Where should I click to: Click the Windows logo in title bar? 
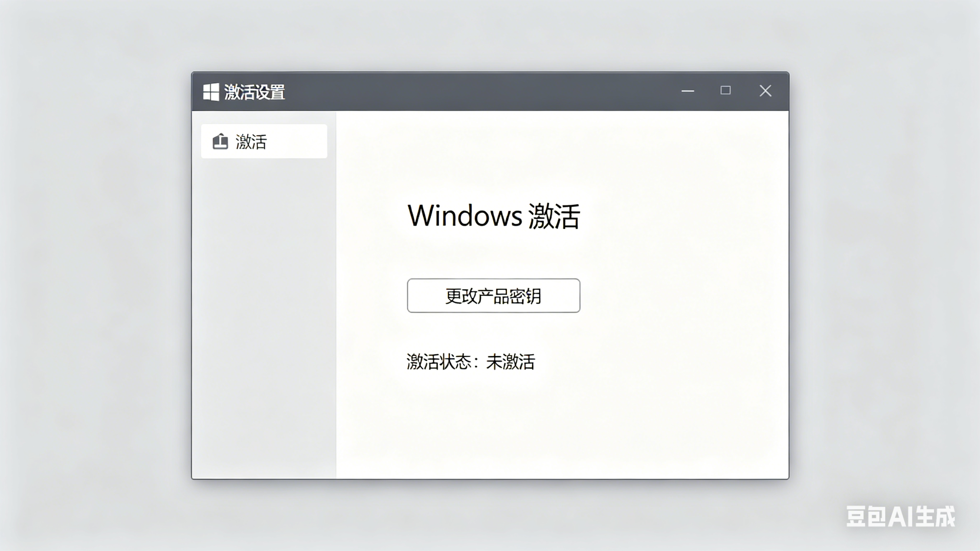(211, 92)
